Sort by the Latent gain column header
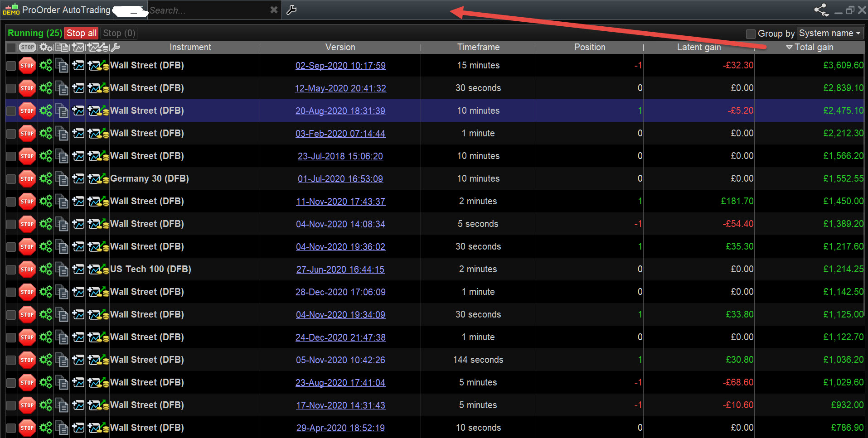868x438 pixels. 699,47
